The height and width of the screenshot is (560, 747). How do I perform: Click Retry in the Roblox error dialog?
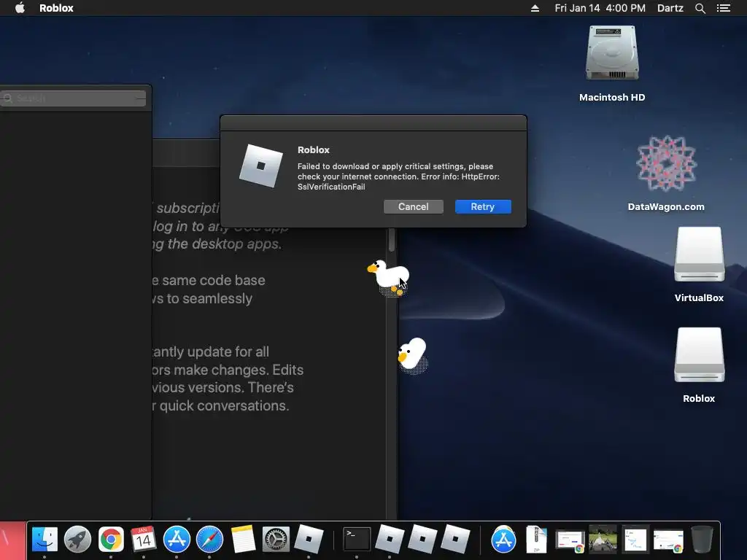483,206
